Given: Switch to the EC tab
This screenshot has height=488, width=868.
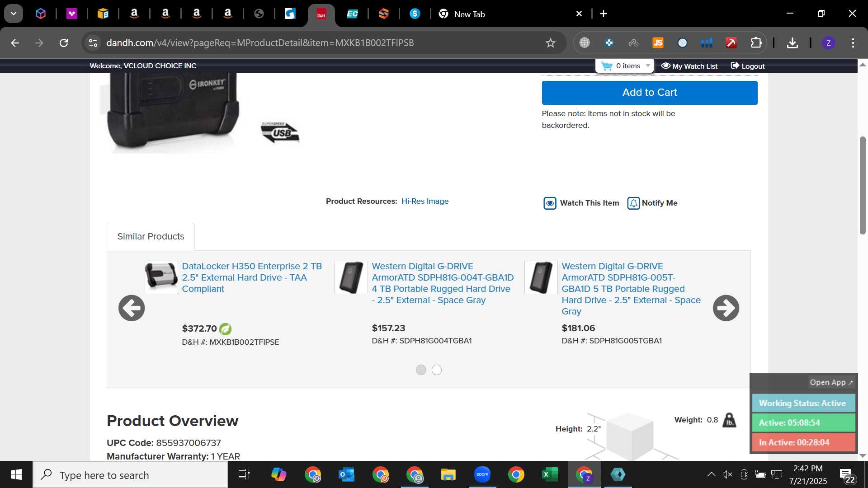Looking at the screenshot, I should [352, 14].
